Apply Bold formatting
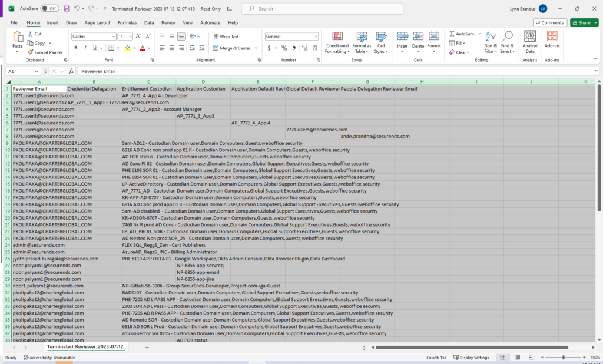This screenshot has height=364, width=603. pos(76,48)
